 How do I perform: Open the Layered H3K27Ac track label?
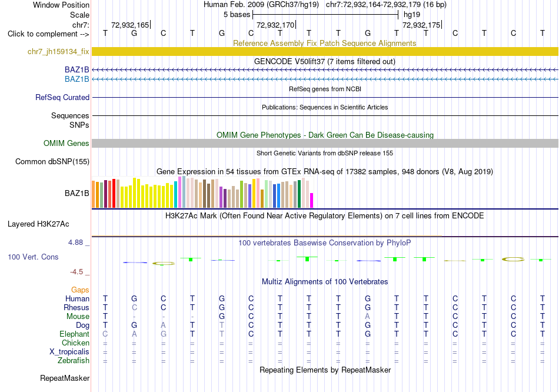[38, 224]
